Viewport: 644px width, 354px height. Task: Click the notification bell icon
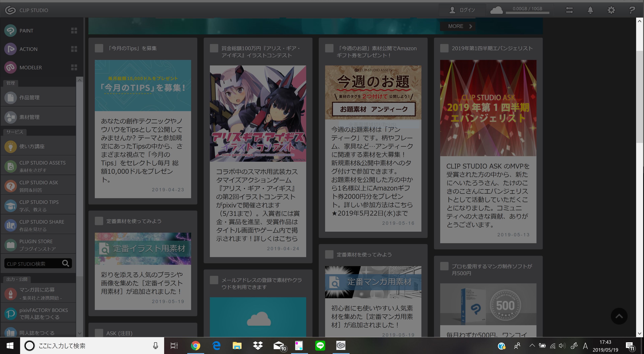pos(590,10)
